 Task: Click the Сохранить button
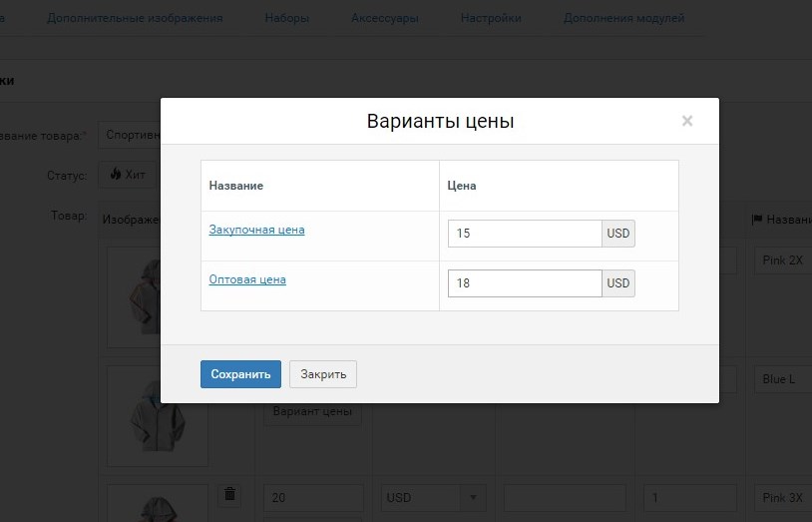click(240, 374)
